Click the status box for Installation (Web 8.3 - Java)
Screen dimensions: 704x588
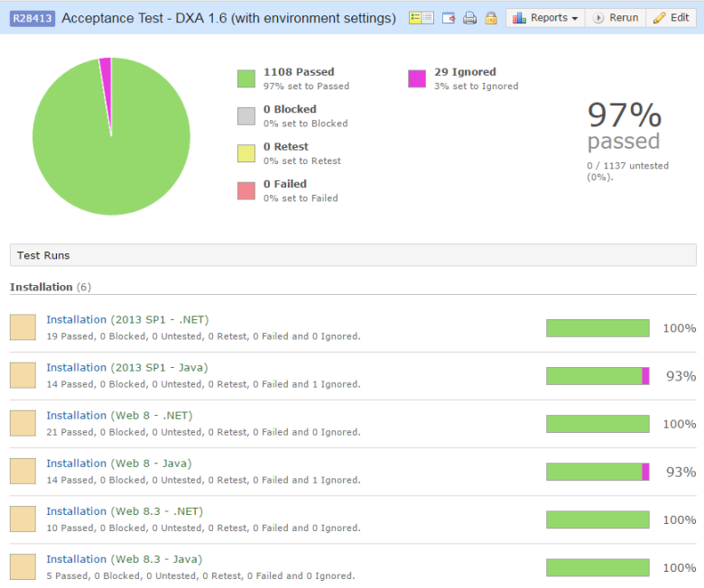coord(23,566)
